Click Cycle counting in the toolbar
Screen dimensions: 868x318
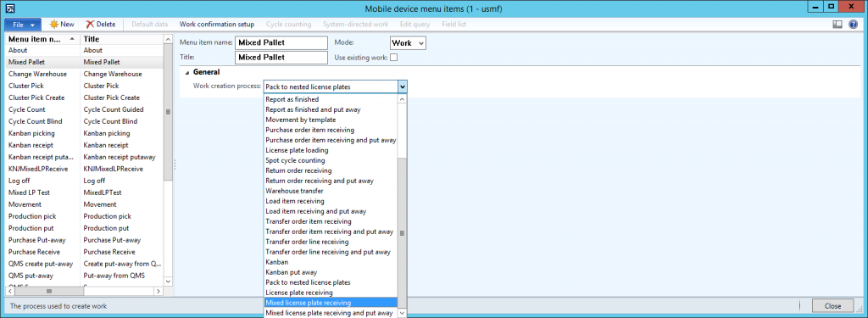[x=288, y=25]
